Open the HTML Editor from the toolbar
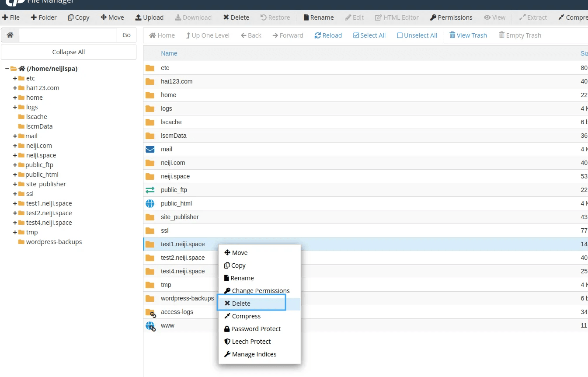588x377 pixels. point(397,17)
